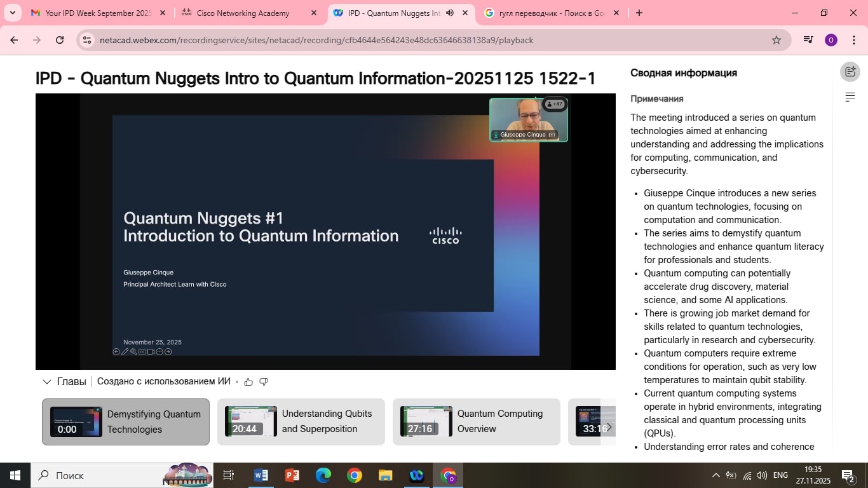The image size is (868, 488).
Task: Click the participants +47 badge on video
Action: pos(555,104)
